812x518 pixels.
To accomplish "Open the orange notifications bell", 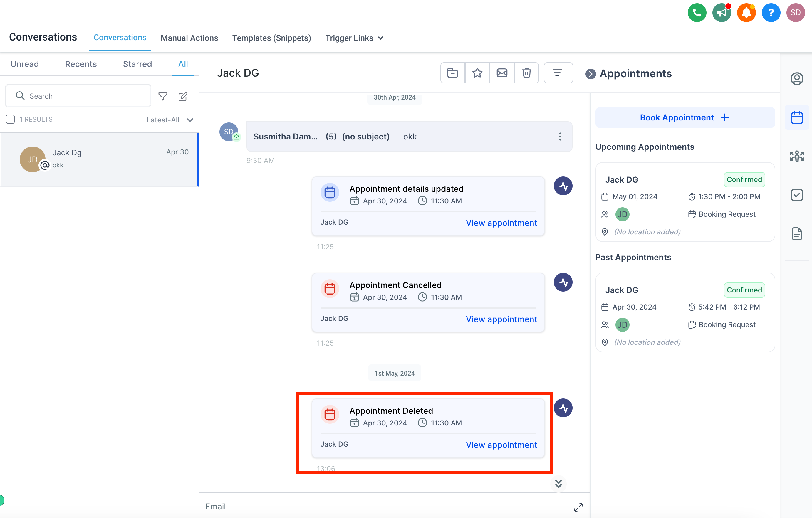I will (746, 13).
